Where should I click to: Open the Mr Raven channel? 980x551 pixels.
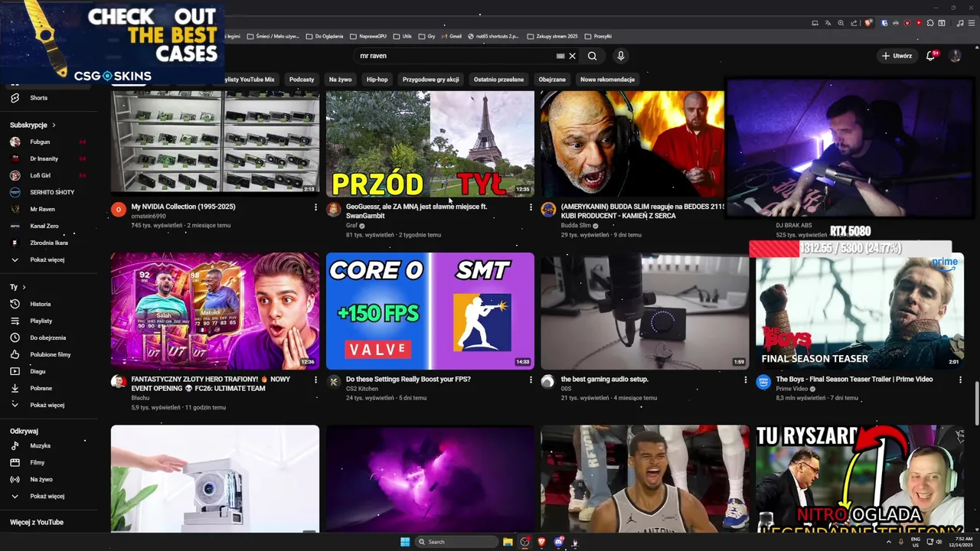click(x=42, y=209)
